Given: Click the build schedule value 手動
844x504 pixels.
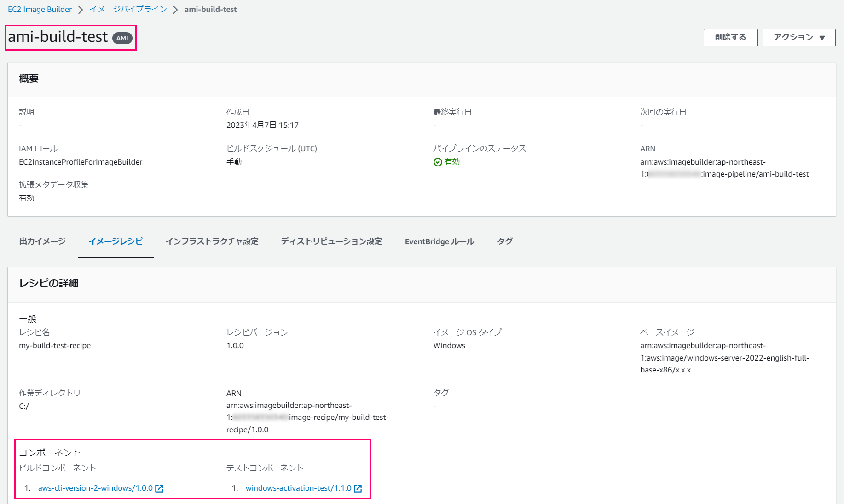Looking at the screenshot, I should tap(234, 162).
